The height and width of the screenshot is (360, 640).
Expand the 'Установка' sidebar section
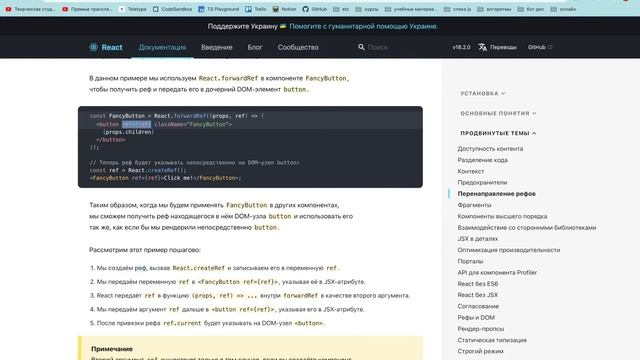[x=482, y=93]
